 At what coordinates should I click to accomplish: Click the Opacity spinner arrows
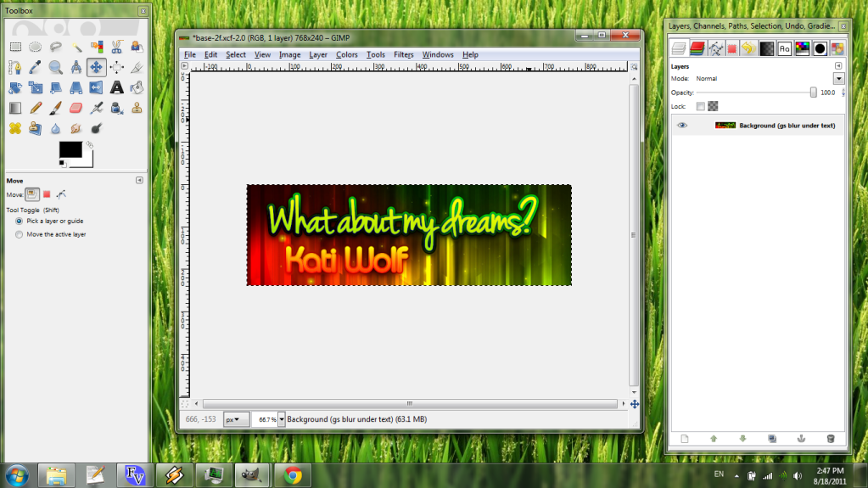843,93
